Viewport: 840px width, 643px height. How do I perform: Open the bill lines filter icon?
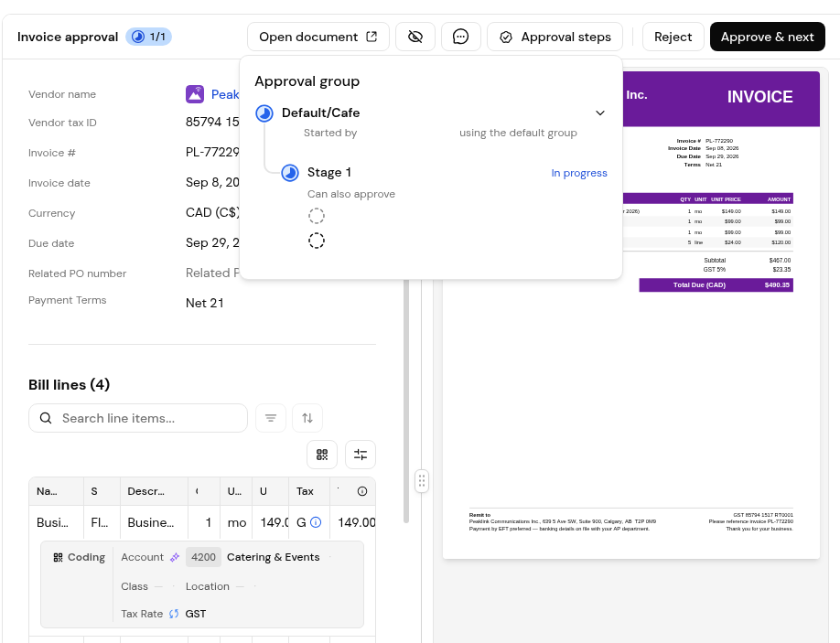pos(271,418)
